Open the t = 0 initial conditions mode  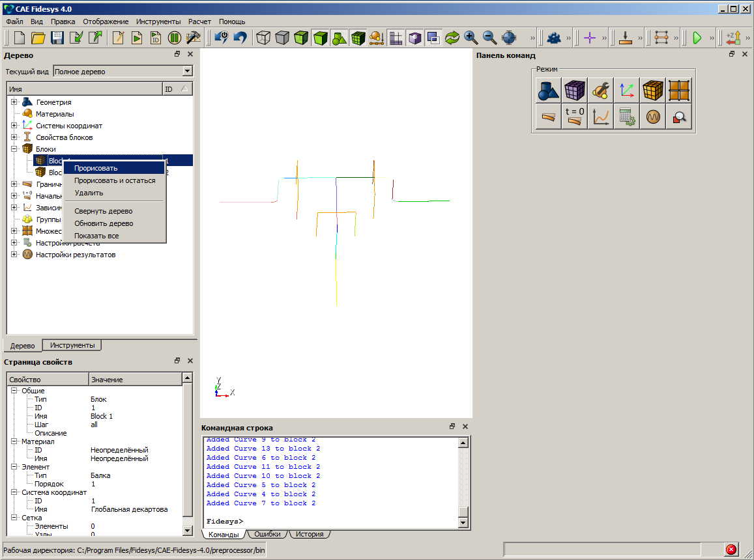tap(575, 117)
